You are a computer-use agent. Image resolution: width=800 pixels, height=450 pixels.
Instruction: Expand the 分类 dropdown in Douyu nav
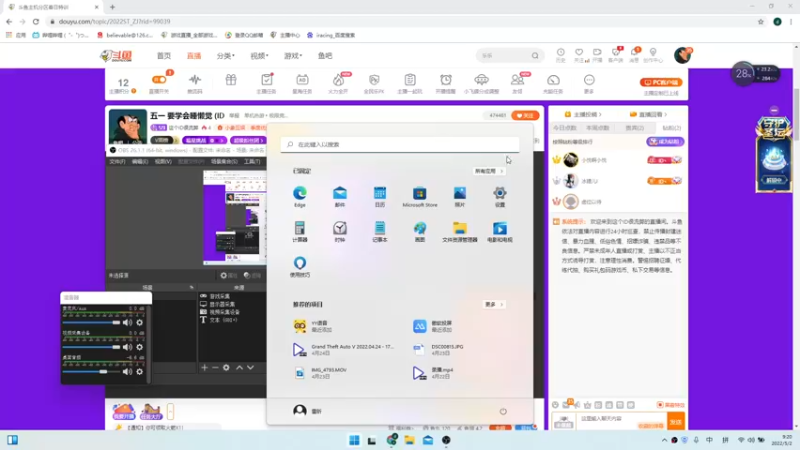[x=226, y=56]
